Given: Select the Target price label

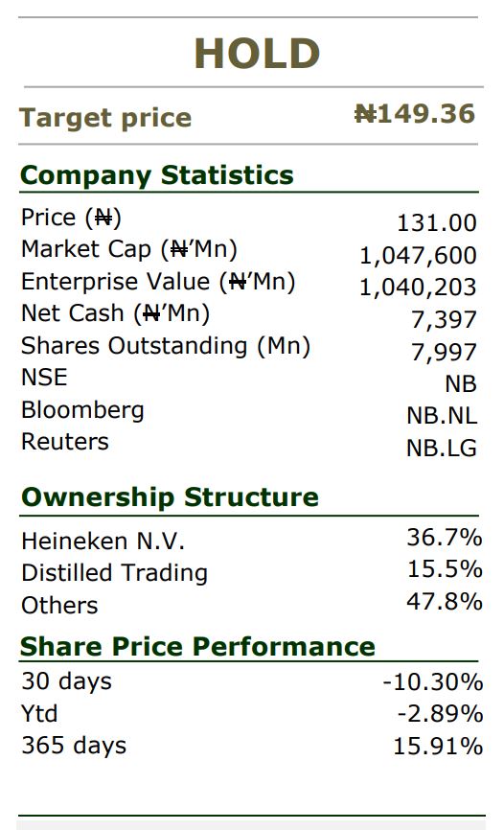Looking at the screenshot, I should 105,118.
